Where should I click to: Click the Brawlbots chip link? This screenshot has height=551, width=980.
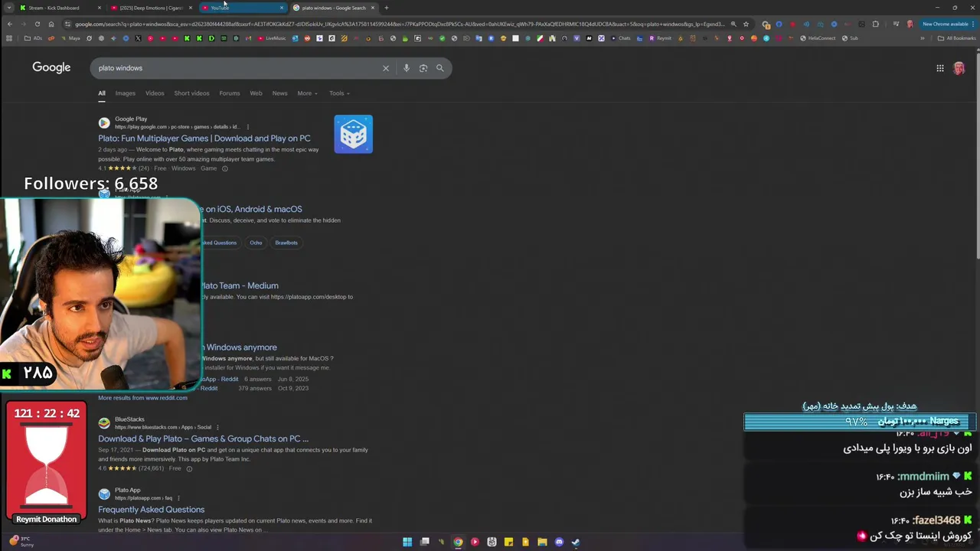tap(286, 243)
